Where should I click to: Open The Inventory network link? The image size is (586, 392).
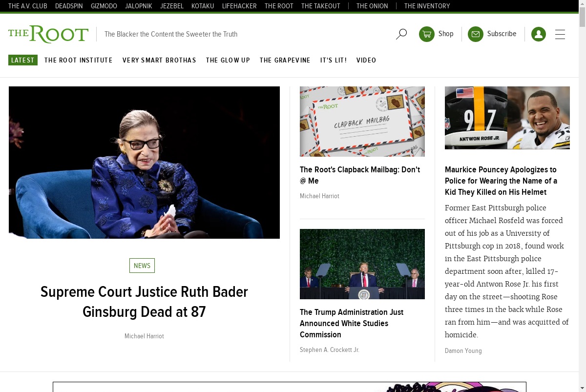coord(427,6)
